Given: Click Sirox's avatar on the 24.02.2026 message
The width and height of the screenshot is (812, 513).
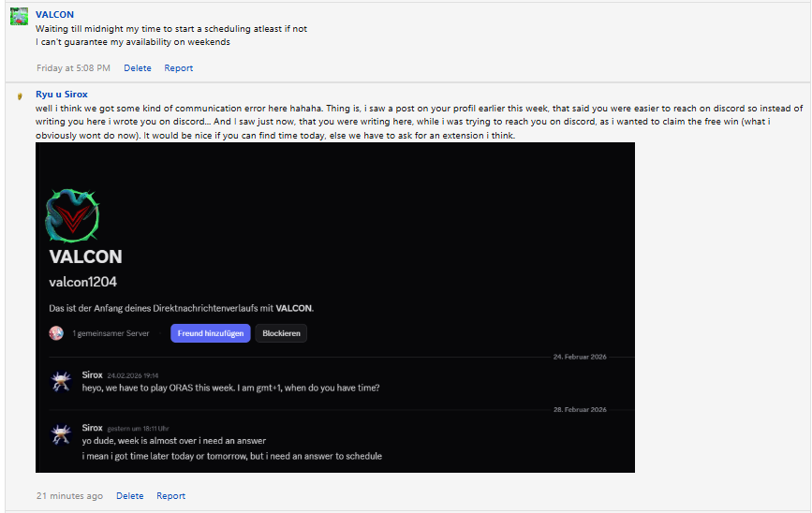Looking at the screenshot, I should point(61,382).
